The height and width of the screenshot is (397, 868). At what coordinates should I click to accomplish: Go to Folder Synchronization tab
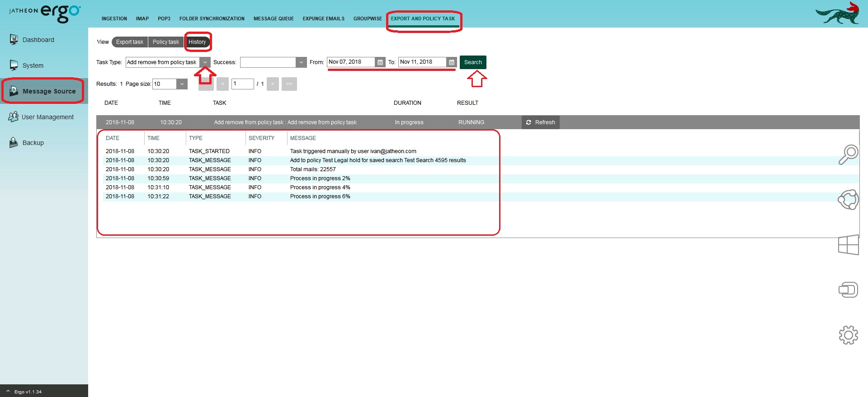coord(212,19)
